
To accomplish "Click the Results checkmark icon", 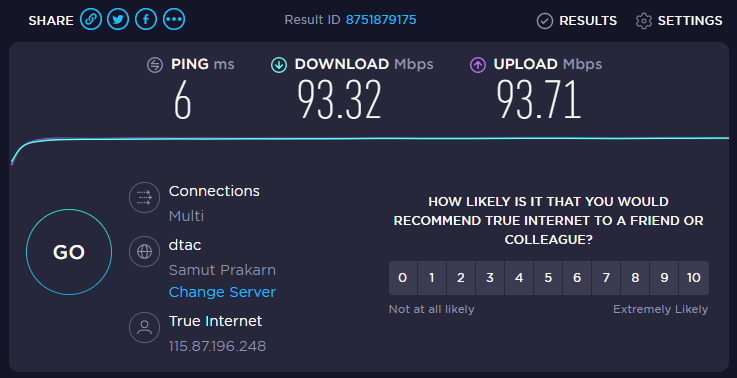I will 545,21.
